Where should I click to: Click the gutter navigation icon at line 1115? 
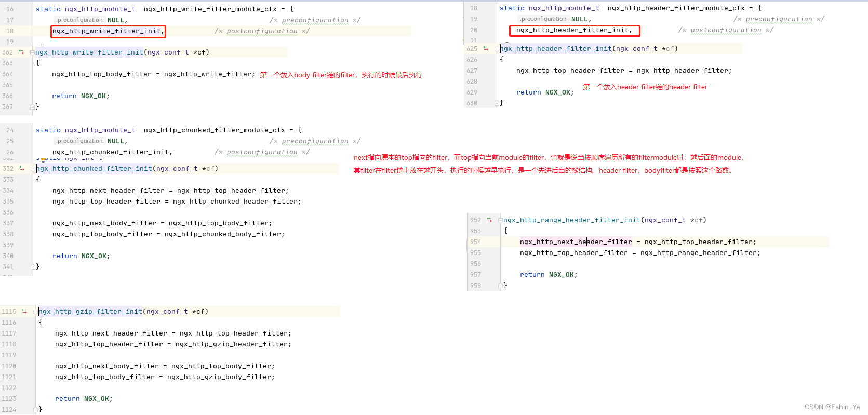pyautogui.click(x=24, y=311)
